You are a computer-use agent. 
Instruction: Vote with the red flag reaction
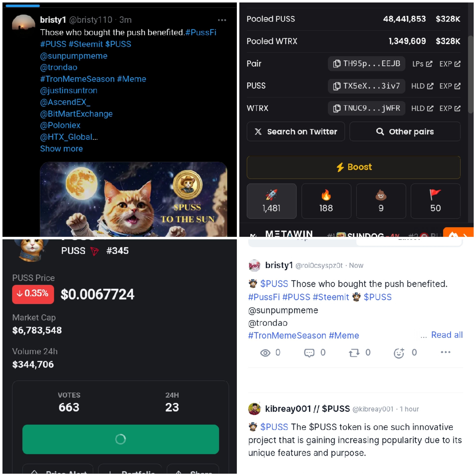(x=435, y=201)
